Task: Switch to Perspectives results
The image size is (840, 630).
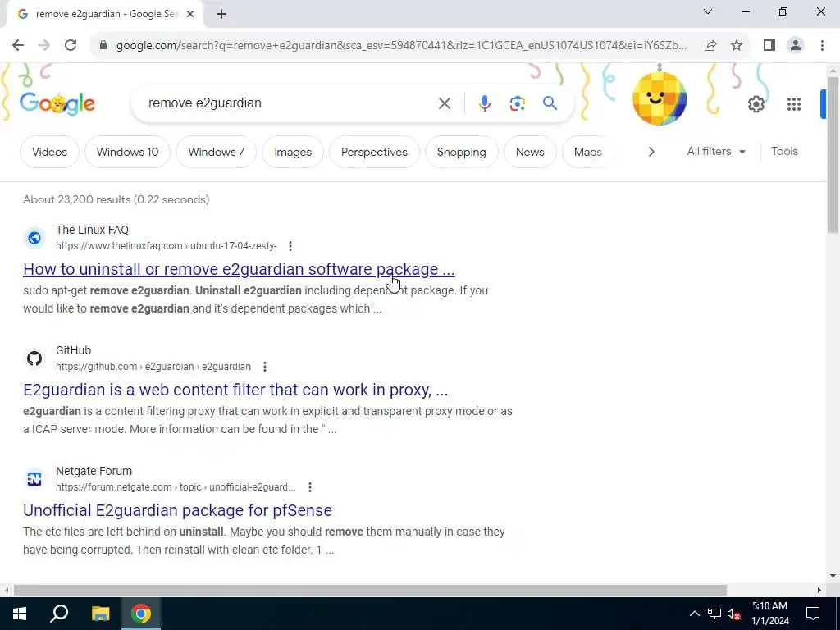Action: tap(374, 152)
